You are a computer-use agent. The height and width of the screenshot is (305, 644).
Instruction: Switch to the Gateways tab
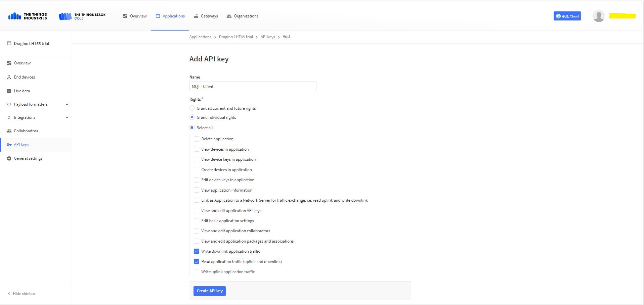pyautogui.click(x=206, y=16)
